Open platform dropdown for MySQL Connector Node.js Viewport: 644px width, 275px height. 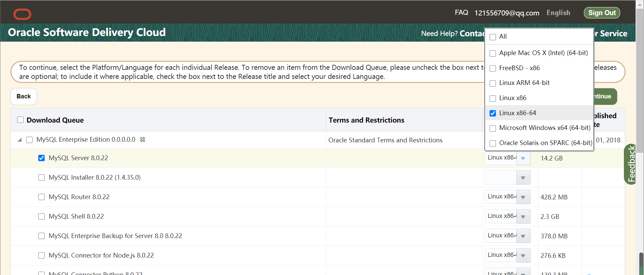point(523,256)
